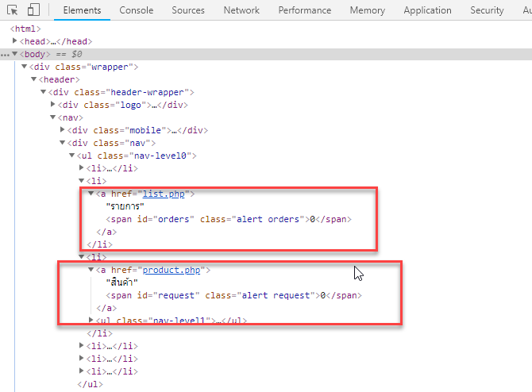Expand the div class logo node
This screenshot has width=532, height=392.
click(52, 105)
